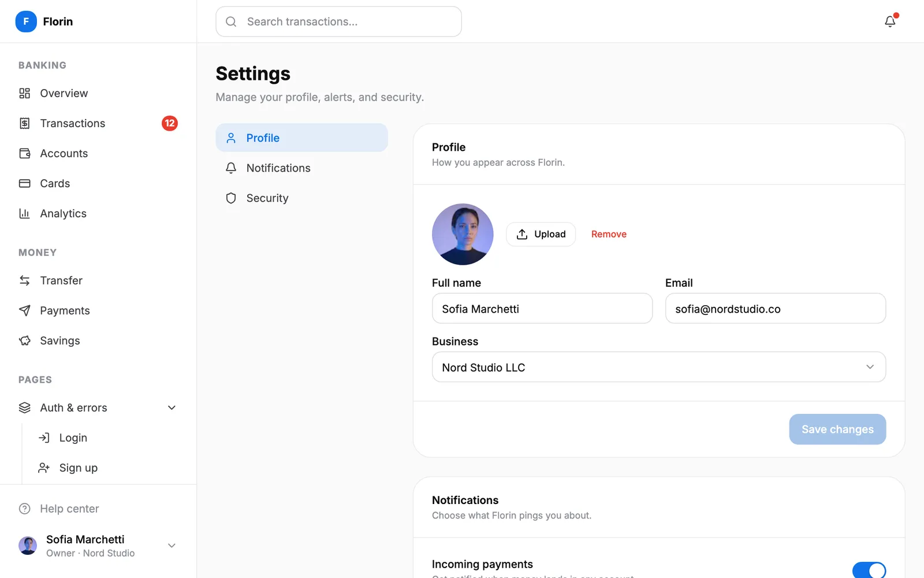Screen dimensions: 924x578
Task: Click the Login arrow icon
Action: [44, 438]
